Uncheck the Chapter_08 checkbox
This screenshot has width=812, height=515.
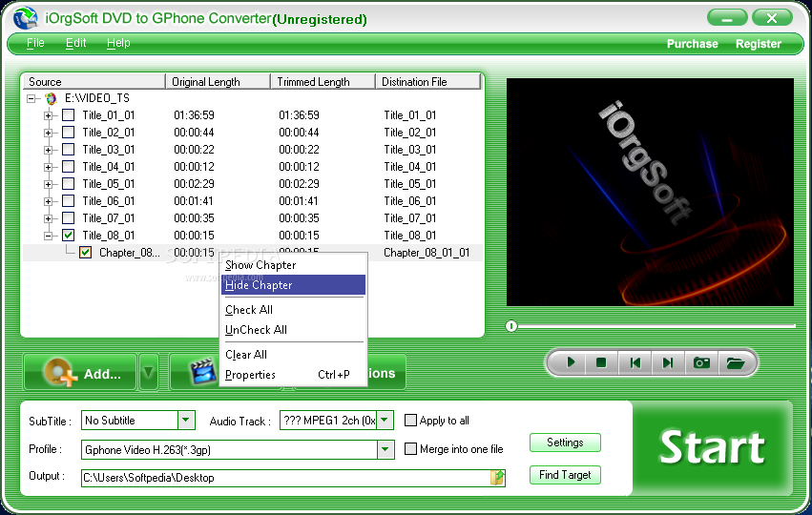point(86,253)
